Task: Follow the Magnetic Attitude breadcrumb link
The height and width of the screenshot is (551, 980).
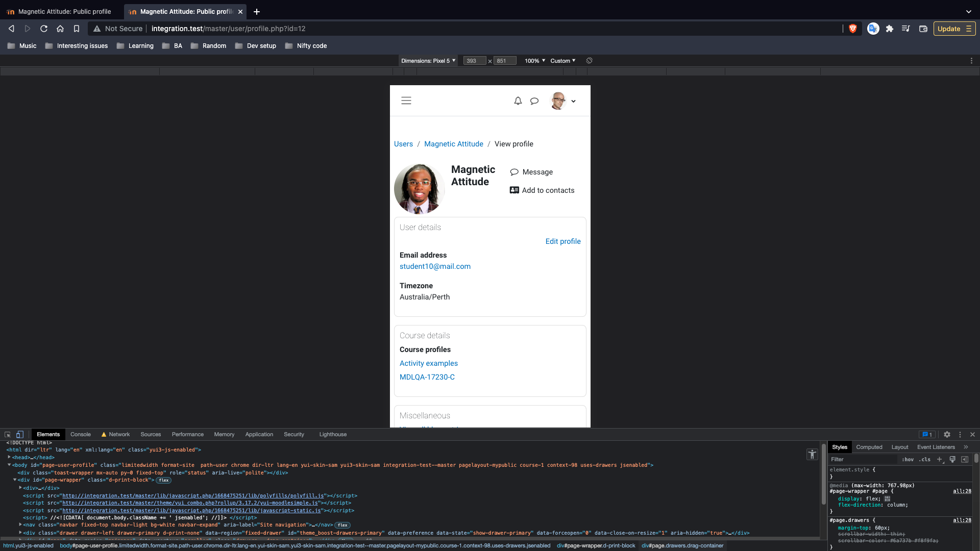Action: click(454, 144)
